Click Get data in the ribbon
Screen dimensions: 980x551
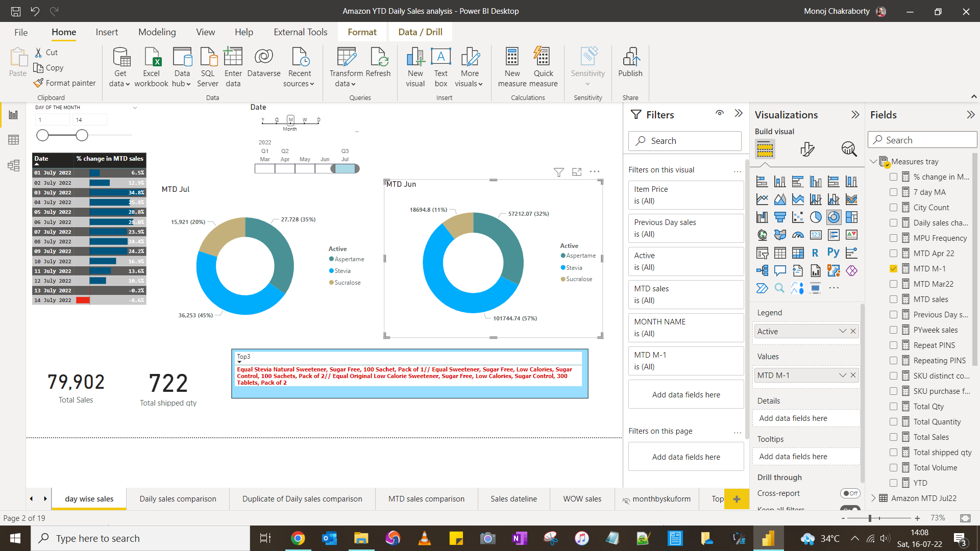click(120, 67)
